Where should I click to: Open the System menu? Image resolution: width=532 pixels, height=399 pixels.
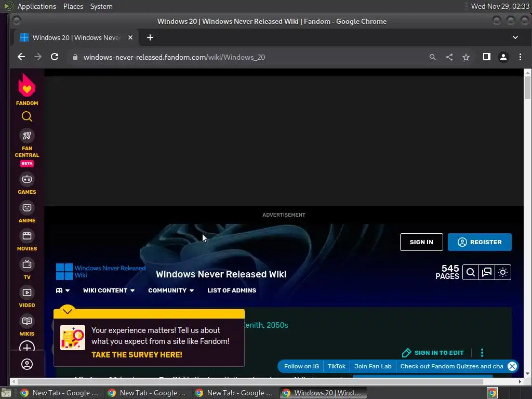click(x=101, y=6)
